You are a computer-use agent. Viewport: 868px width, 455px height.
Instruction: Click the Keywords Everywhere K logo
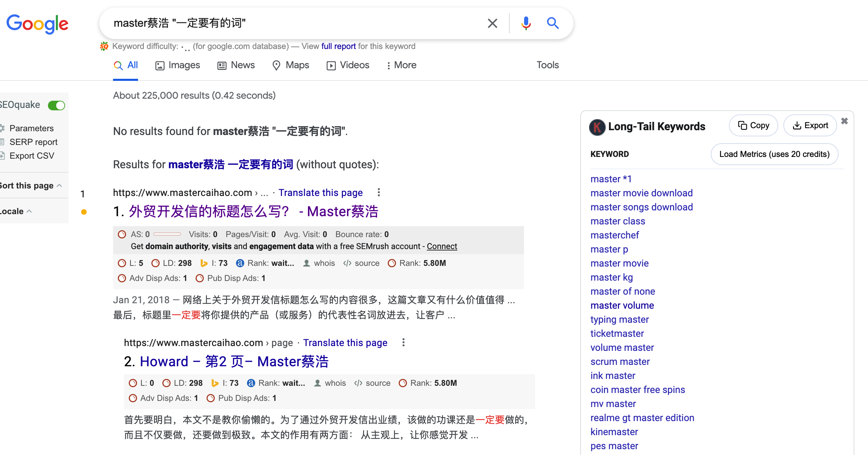point(597,127)
